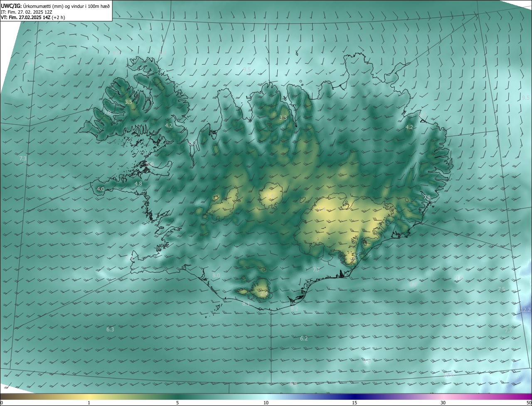532x406 pixels.
Task: Click the 7.5 value off the southeast
Action: [x=502, y=289]
